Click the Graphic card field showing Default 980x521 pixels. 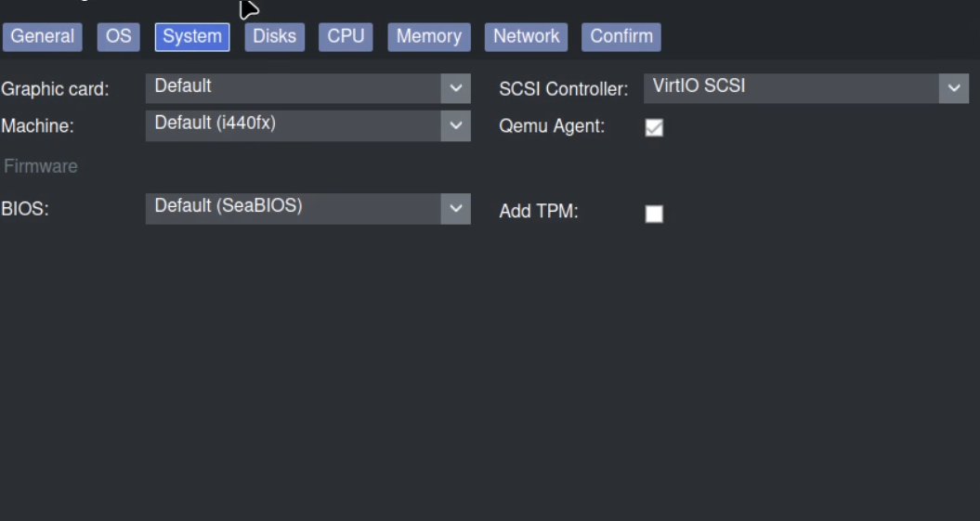click(293, 88)
